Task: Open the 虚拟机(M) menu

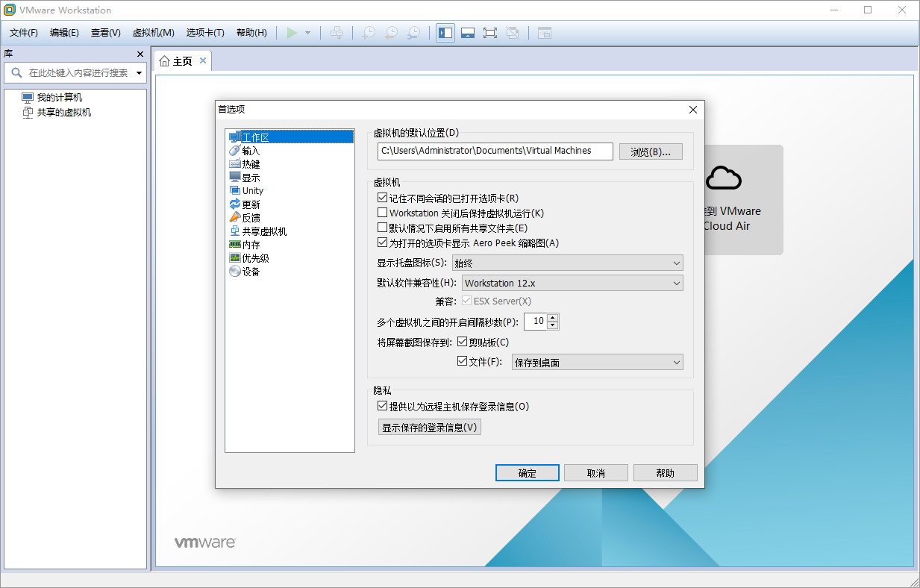Action: coord(153,32)
